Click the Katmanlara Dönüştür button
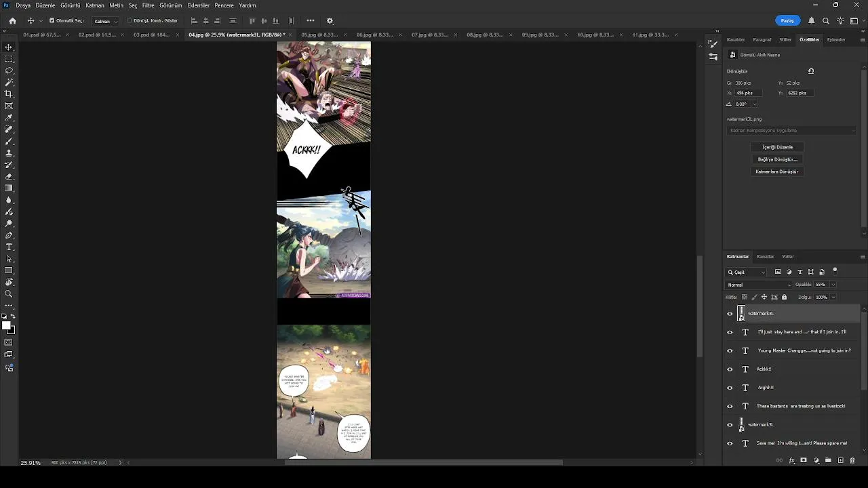 777,171
